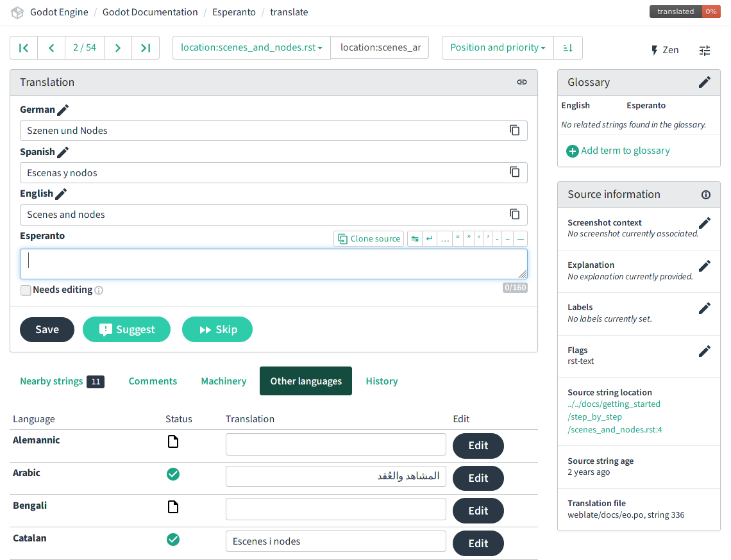731x560 pixels.
Task: Copy the German translation text
Action: tap(514, 131)
